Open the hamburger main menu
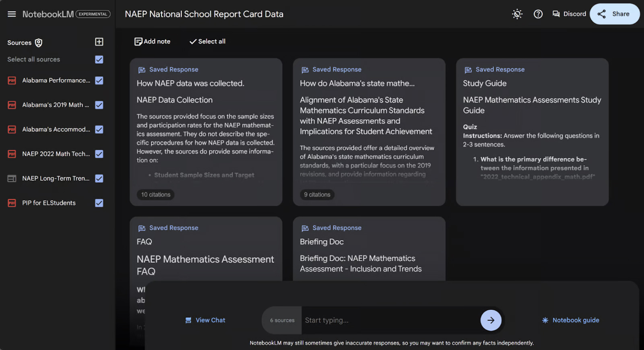The height and width of the screenshot is (350, 644). [x=12, y=14]
